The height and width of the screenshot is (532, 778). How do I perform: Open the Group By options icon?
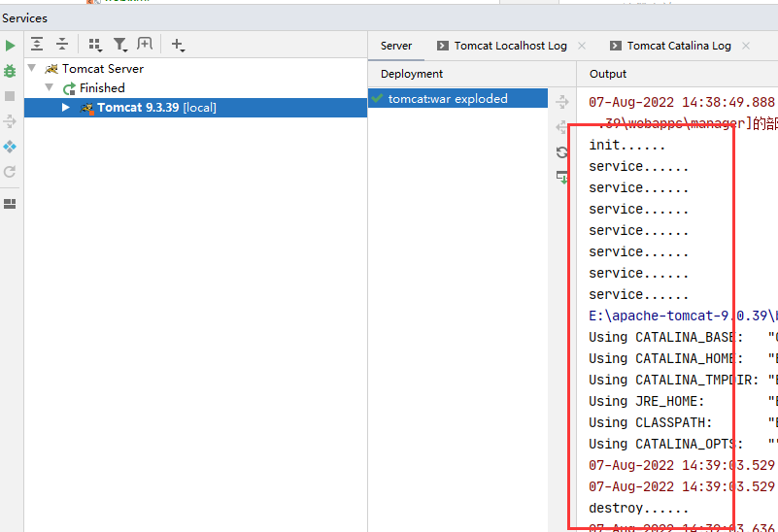click(x=95, y=45)
